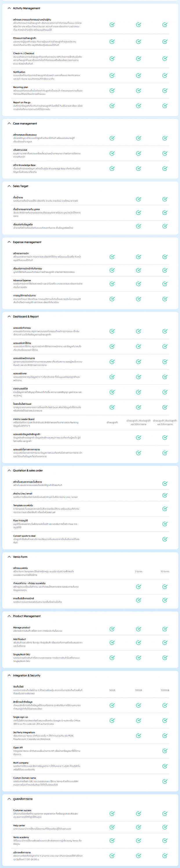
Task: Collapse Dashboard & Report section
Action: pos(9,317)
